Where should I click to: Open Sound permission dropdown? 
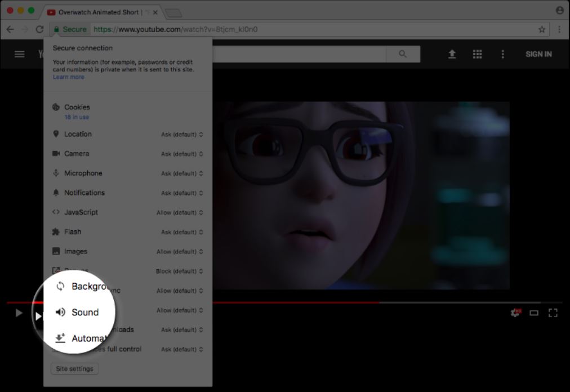(x=180, y=310)
